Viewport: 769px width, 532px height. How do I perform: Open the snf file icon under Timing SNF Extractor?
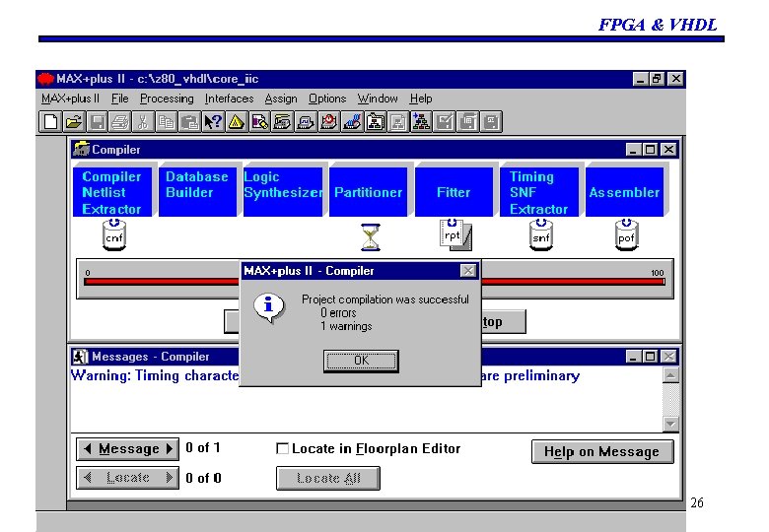coord(541,235)
